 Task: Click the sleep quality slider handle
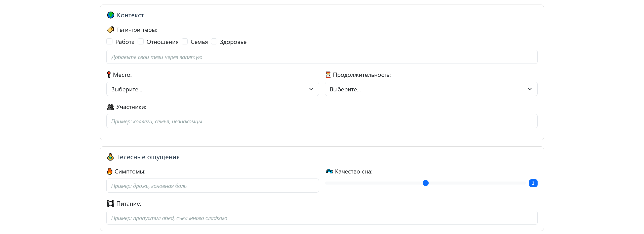click(x=426, y=183)
